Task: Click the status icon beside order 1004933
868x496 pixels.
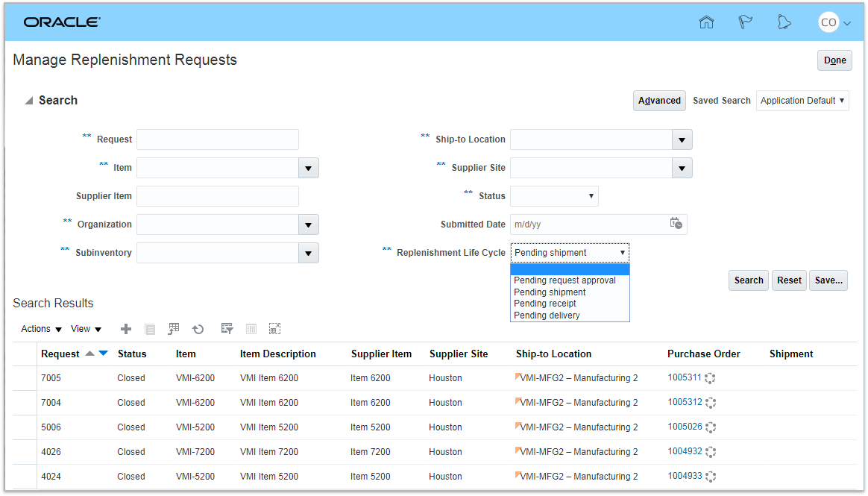Action: tap(711, 476)
